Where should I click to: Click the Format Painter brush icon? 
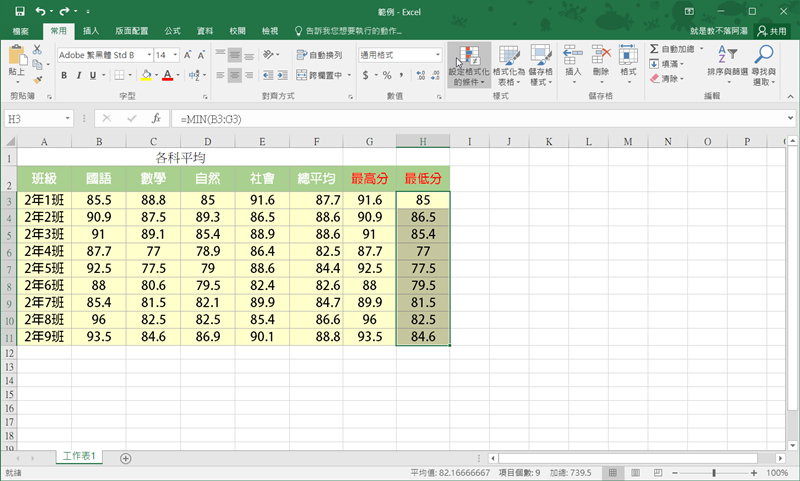tap(38, 78)
